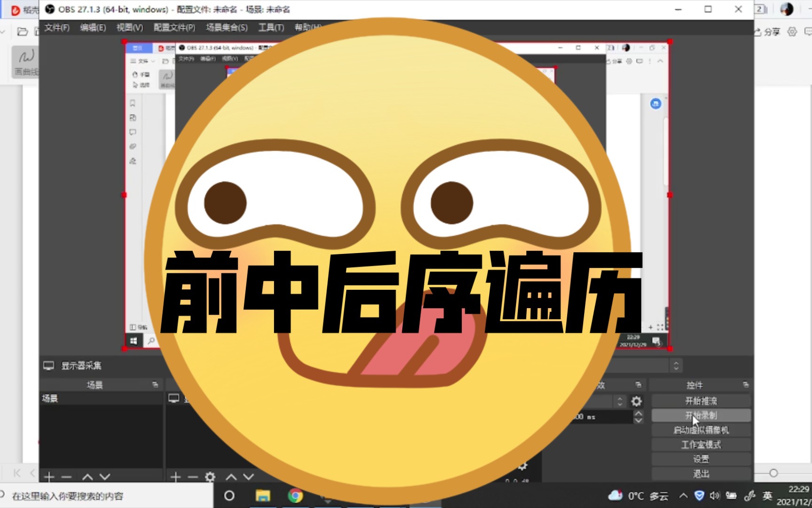
Task: Select the right-middle red preview handle
Action: (x=670, y=195)
